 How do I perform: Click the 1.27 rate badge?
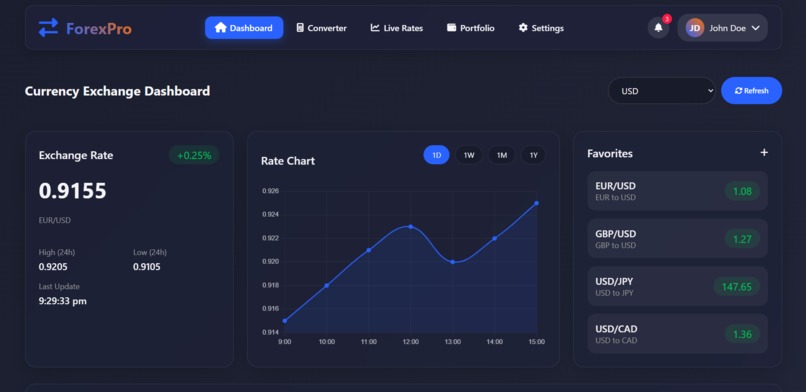tap(742, 239)
